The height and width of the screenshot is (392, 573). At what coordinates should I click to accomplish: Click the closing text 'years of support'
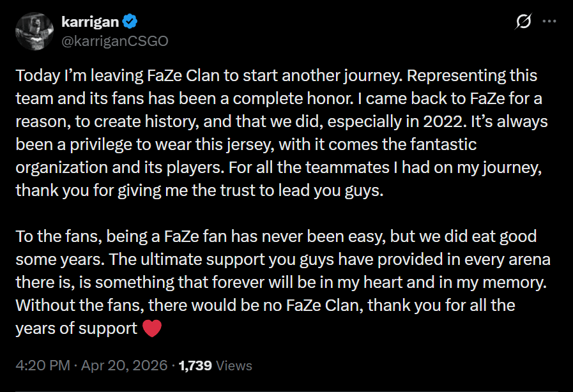click(77, 329)
